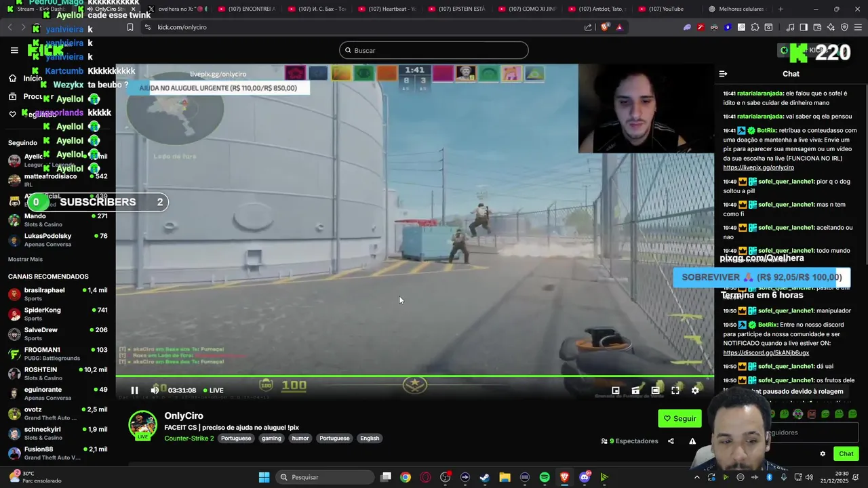Open recommended channel eguinorante
868x488 pixels.
point(58,393)
